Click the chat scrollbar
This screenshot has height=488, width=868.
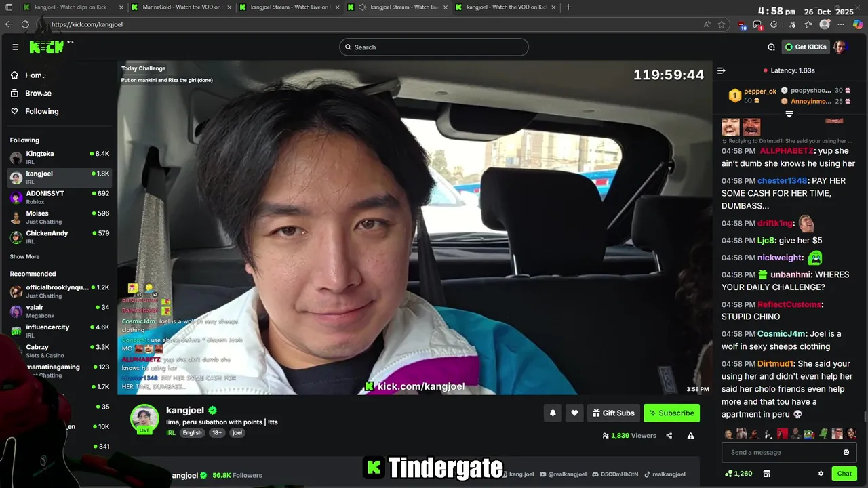point(865,416)
